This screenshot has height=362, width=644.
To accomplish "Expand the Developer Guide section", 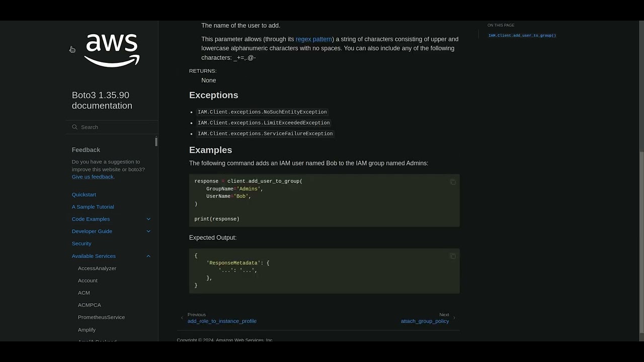I will pos(148,231).
